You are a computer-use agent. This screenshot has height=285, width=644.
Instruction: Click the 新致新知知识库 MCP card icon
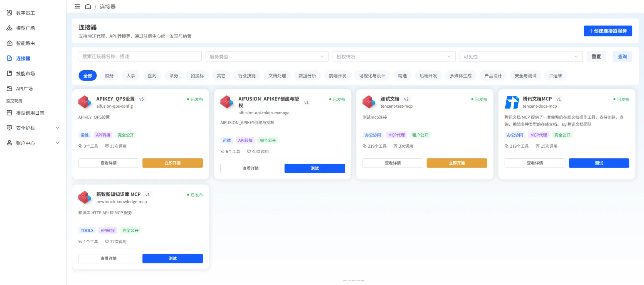pos(85,198)
